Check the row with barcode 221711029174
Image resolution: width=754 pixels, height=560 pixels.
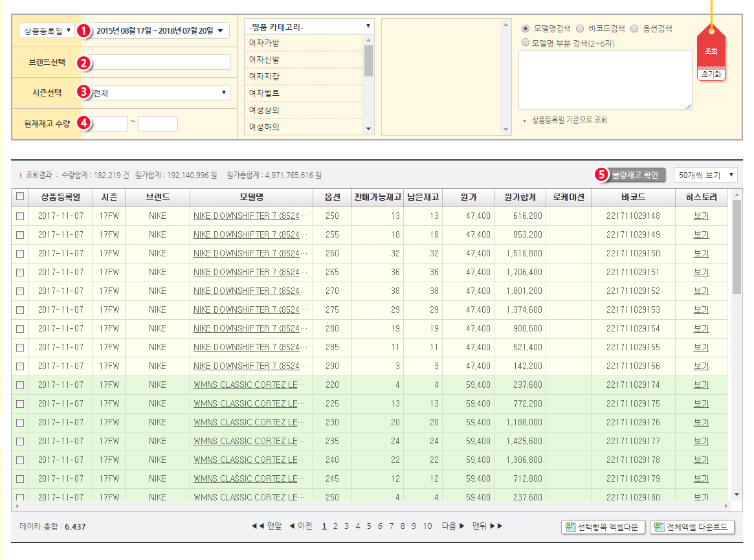click(19, 385)
